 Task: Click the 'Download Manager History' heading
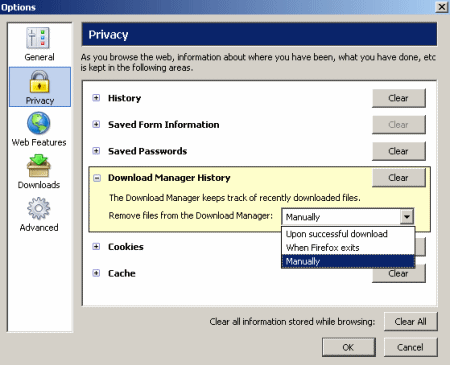(169, 178)
